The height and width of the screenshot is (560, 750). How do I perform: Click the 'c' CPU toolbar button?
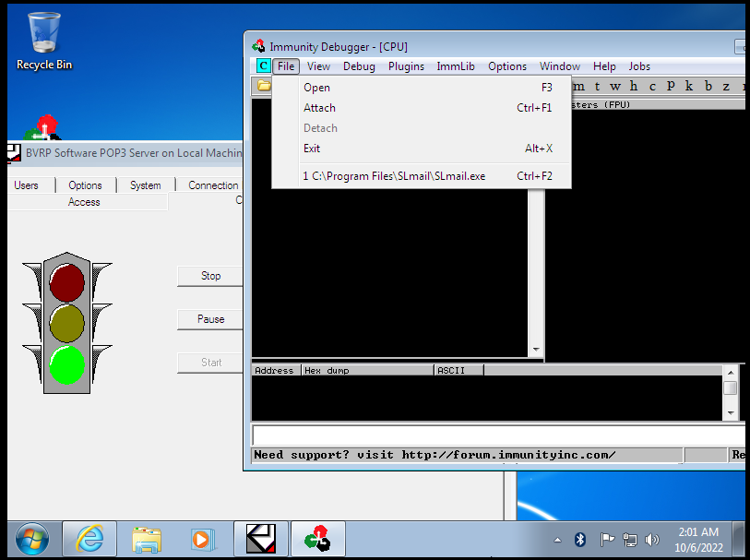(x=652, y=86)
